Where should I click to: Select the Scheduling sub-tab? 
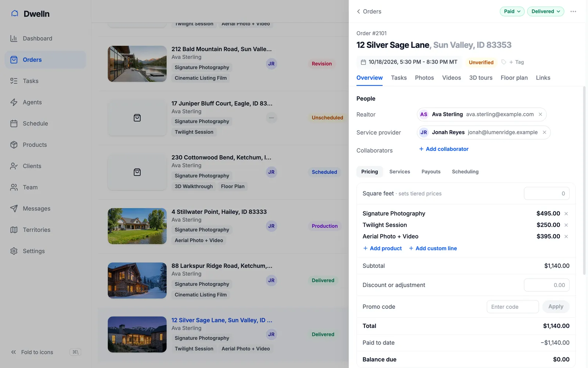click(x=465, y=172)
